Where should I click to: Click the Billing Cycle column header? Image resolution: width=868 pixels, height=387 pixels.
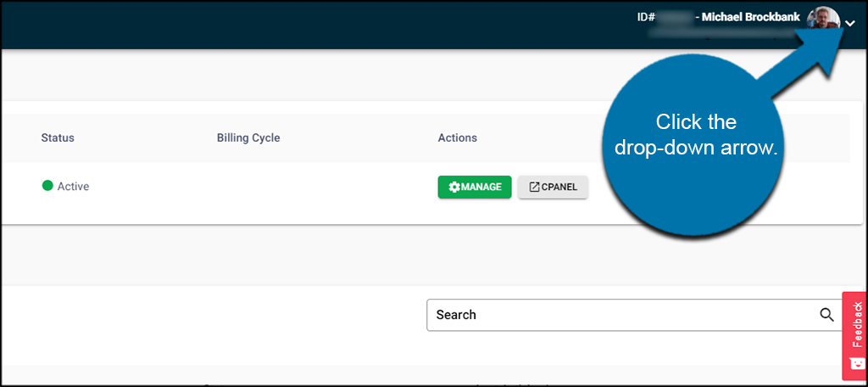[248, 137]
